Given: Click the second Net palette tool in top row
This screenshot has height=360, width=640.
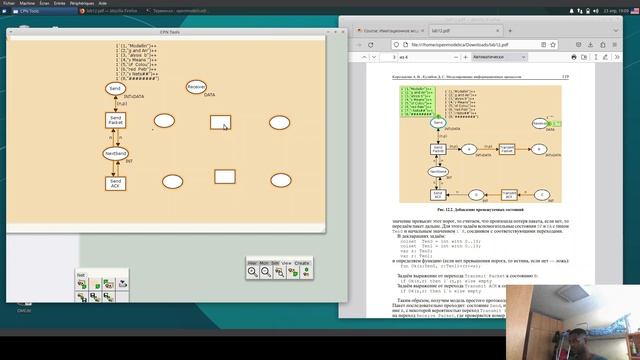Looking at the screenshot, I should 96,284.
